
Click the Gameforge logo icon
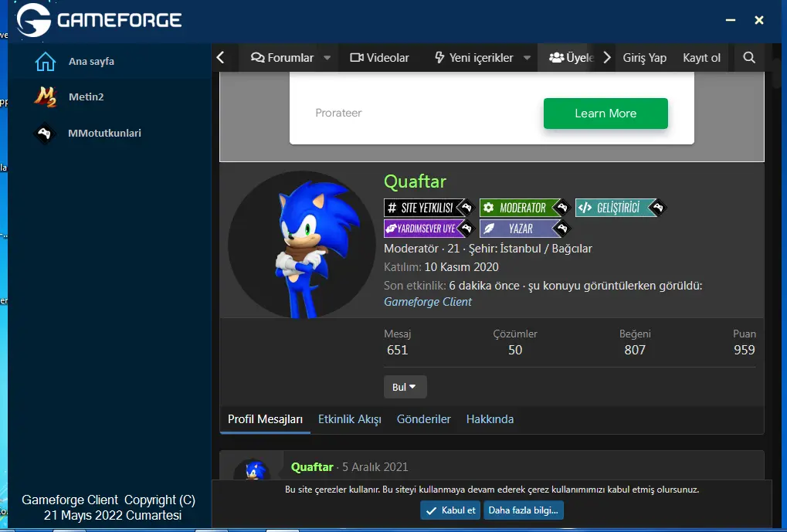34,20
